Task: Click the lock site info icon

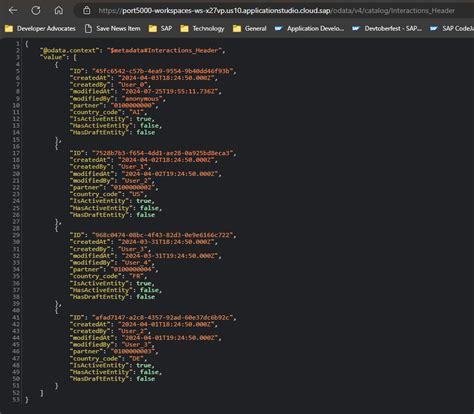Action: (87, 11)
